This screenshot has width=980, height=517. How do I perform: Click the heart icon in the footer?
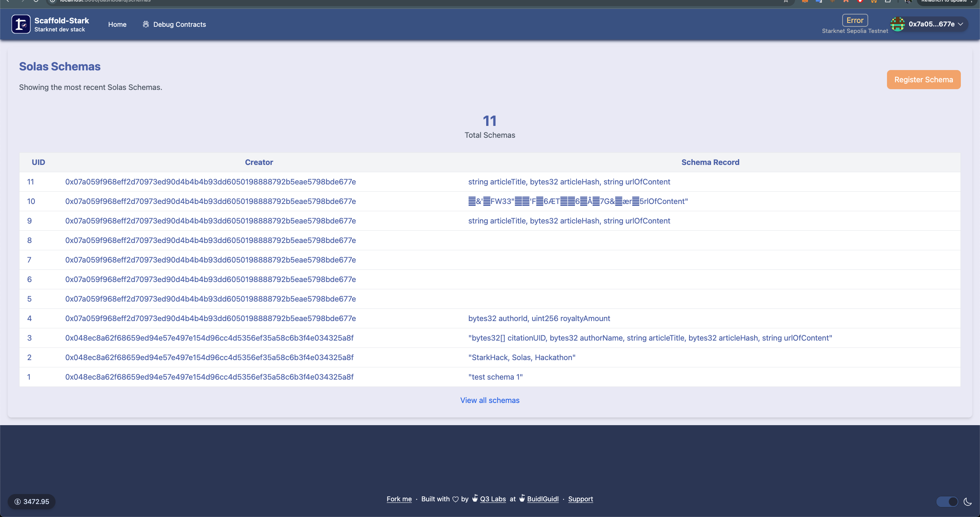pos(455,499)
